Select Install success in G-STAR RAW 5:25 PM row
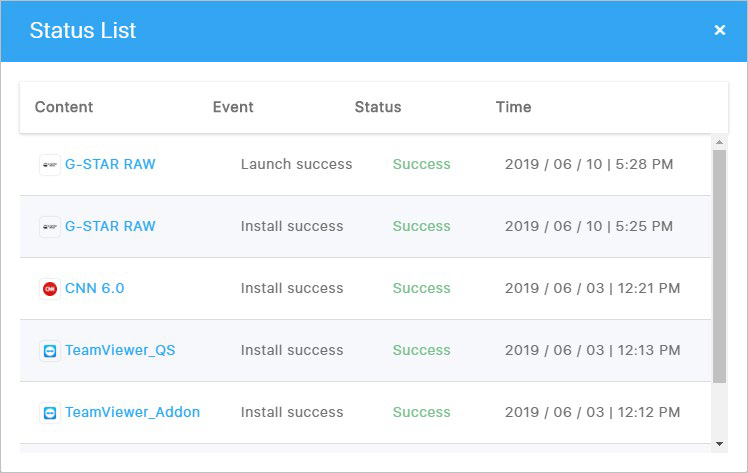748x473 pixels. [292, 226]
